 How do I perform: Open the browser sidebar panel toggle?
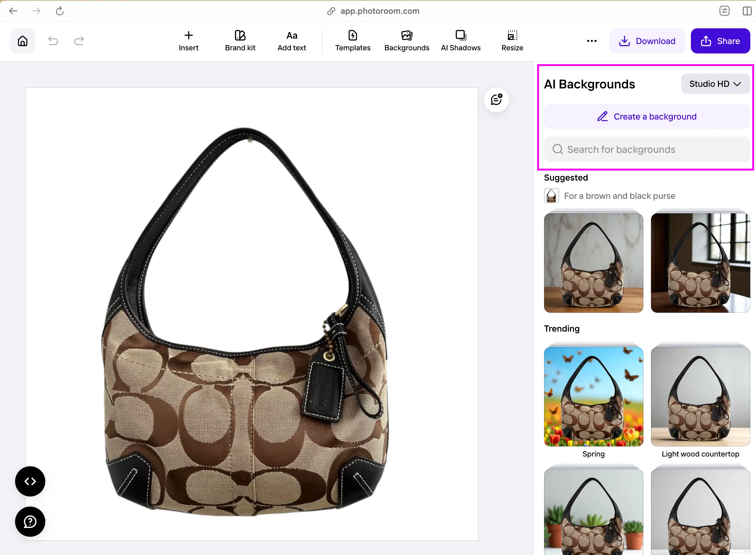(747, 11)
